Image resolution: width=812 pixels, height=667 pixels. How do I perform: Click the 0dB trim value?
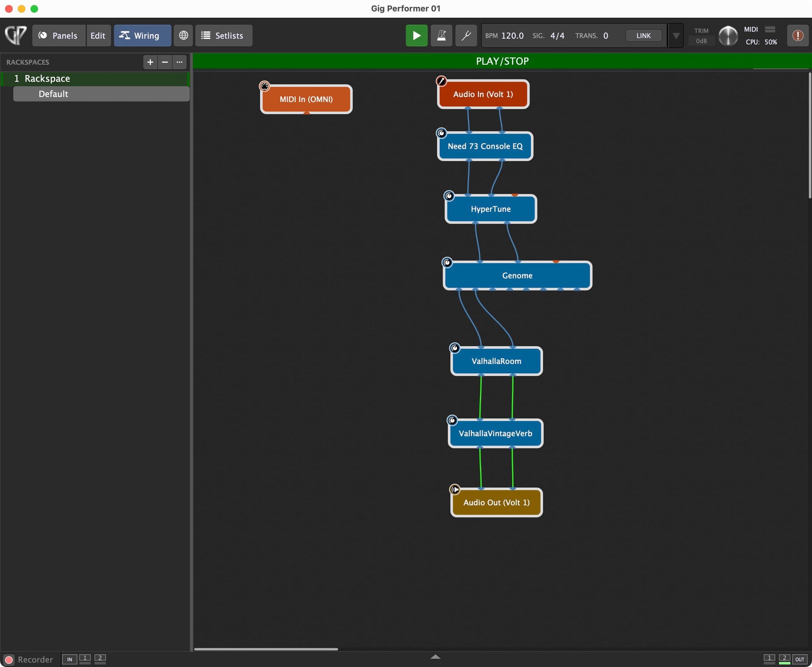click(701, 41)
